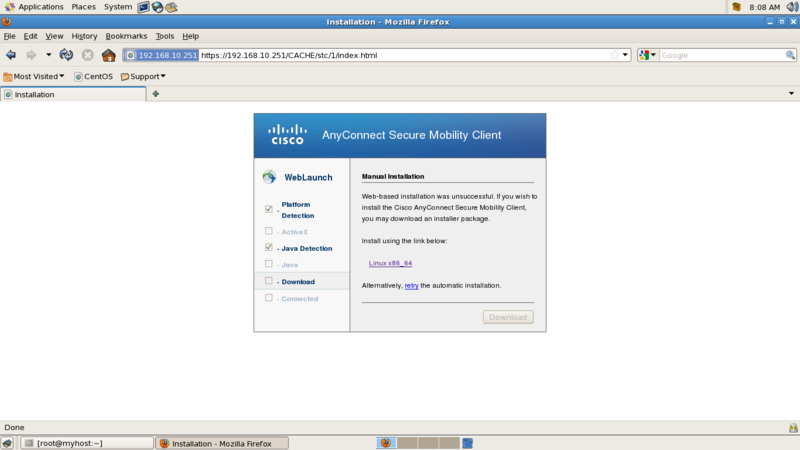
Task: Click the retry automatic installation link
Action: pyautogui.click(x=411, y=286)
